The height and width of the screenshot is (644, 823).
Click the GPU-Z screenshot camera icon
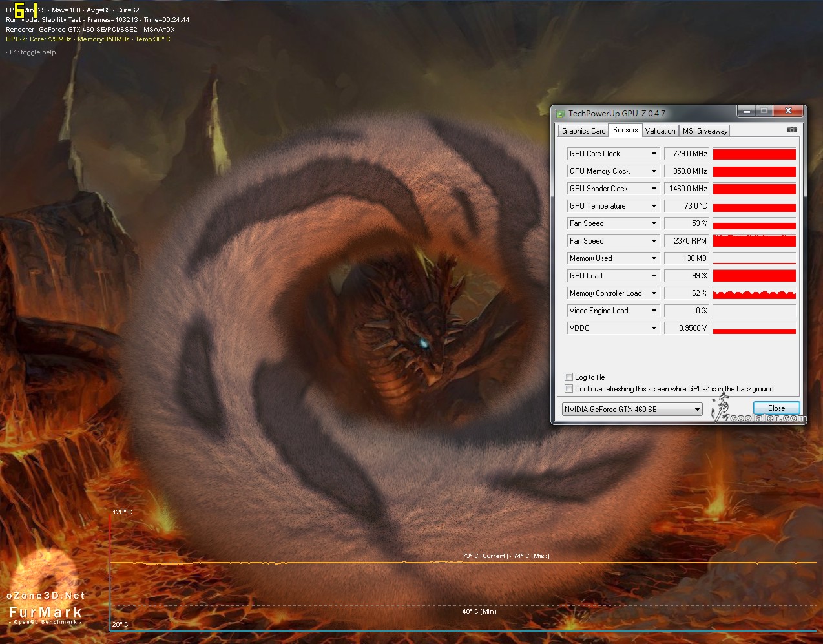pyautogui.click(x=791, y=130)
